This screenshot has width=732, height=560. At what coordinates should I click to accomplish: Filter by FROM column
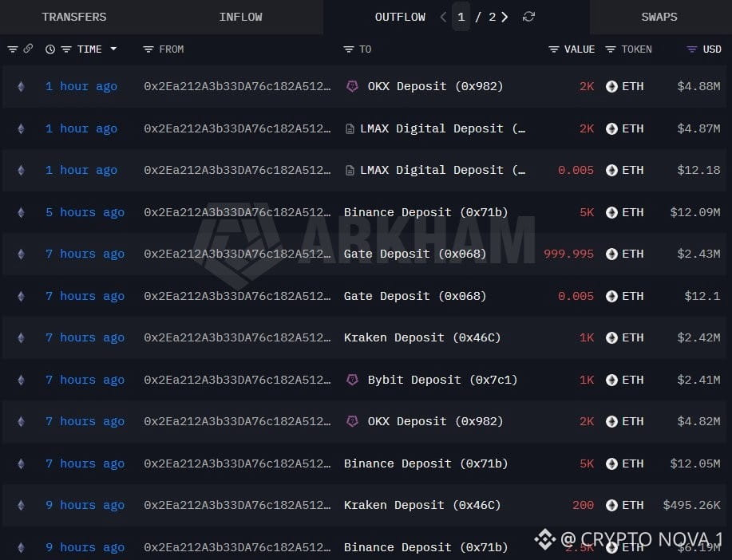(148, 49)
